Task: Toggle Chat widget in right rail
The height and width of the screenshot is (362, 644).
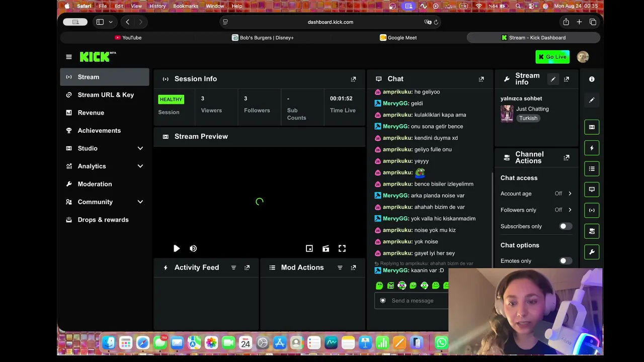Action: pyautogui.click(x=592, y=190)
